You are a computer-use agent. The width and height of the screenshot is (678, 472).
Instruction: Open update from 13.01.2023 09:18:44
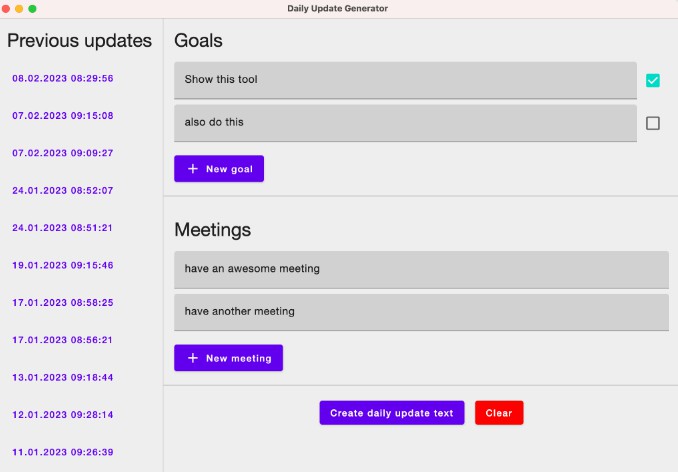pos(63,377)
